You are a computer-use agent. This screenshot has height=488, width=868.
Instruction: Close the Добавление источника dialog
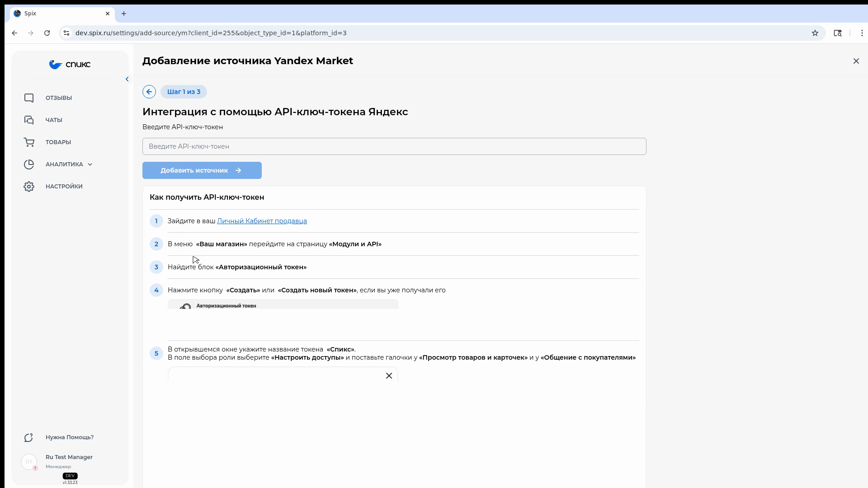click(x=856, y=61)
